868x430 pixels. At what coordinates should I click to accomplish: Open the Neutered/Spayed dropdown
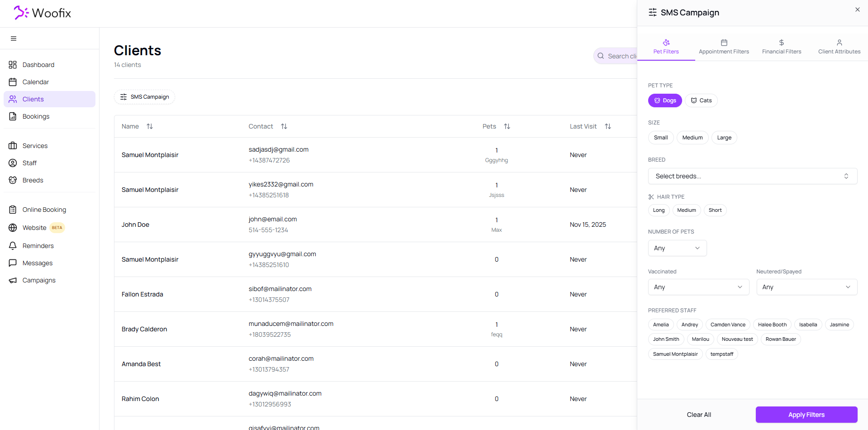coord(806,287)
